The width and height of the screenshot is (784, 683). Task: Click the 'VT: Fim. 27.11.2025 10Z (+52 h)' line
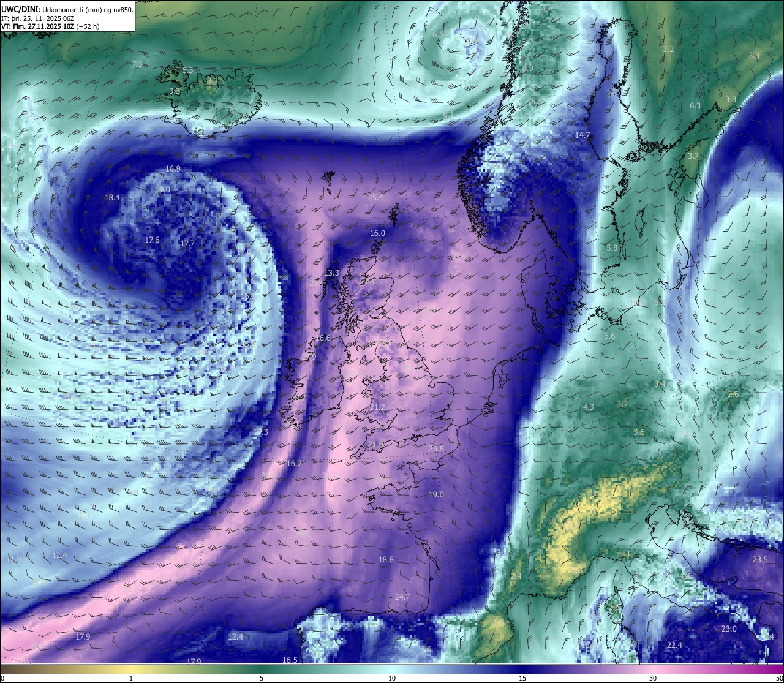pyautogui.click(x=50, y=26)
